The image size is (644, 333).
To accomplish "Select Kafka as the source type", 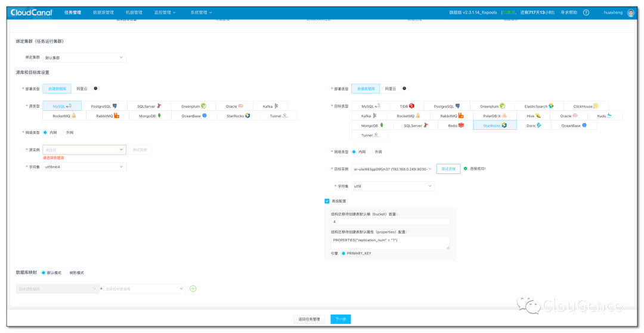I will [271, 106].
